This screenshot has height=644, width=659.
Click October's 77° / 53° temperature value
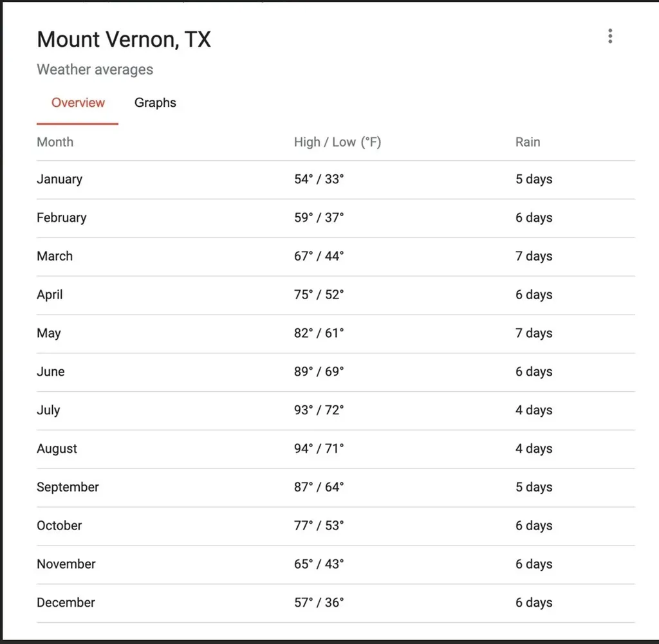[x=319, y=526]
